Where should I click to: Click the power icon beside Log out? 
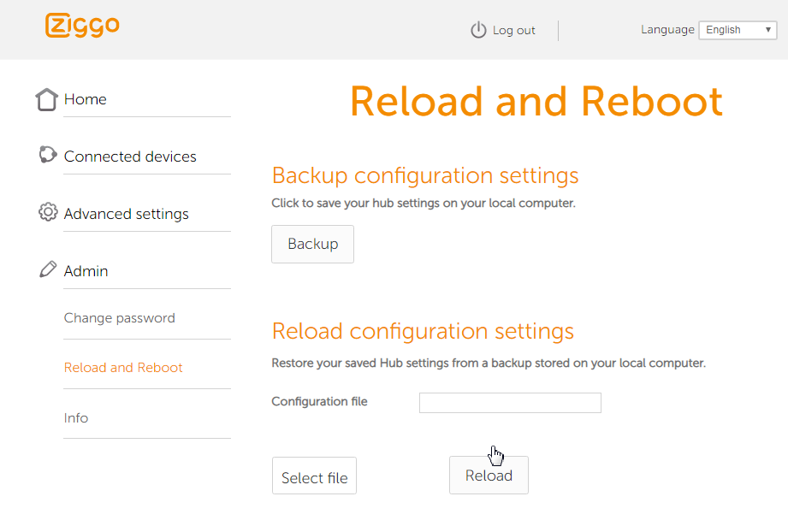[478, 30]
